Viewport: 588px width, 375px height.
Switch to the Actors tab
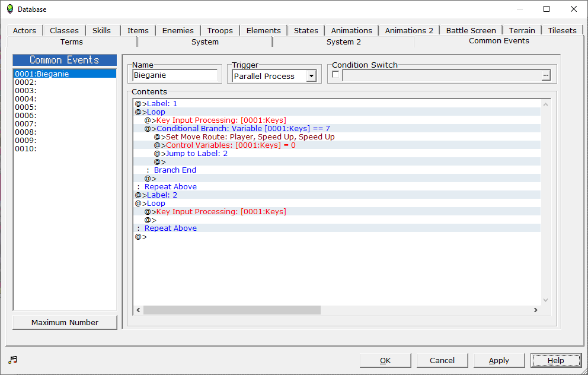[24, 30]
